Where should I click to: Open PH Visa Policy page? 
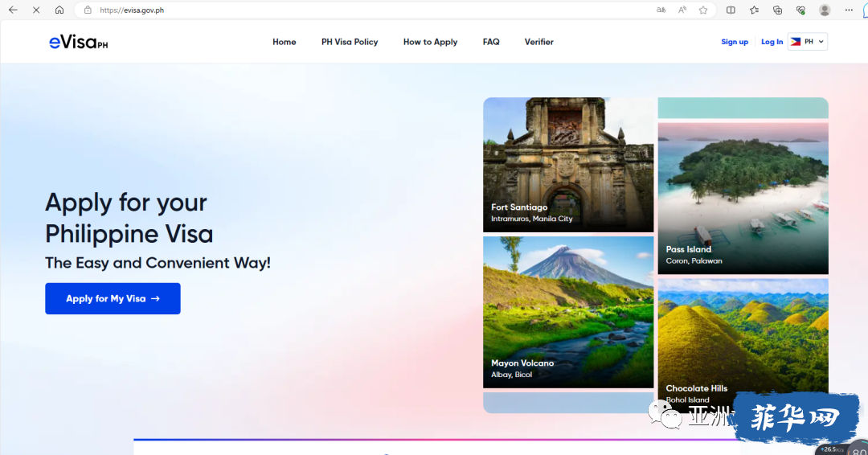coord(350,42)
